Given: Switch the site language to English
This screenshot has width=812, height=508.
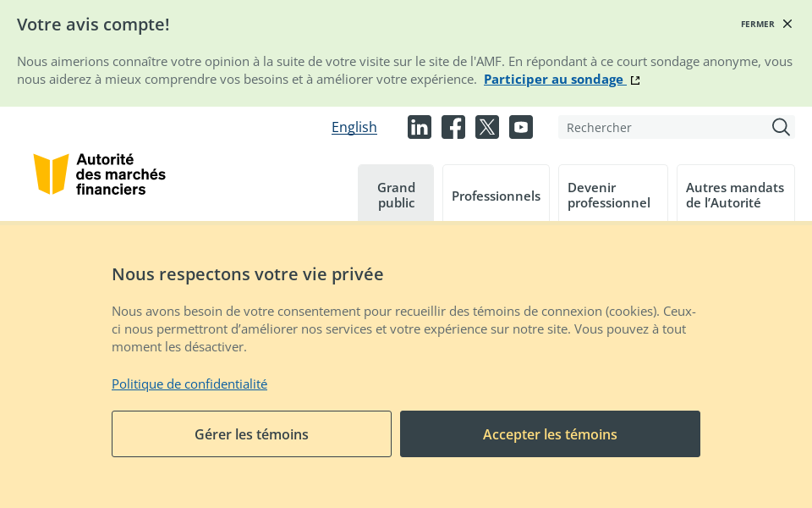Looking at the screenshot, I should 354,127.
